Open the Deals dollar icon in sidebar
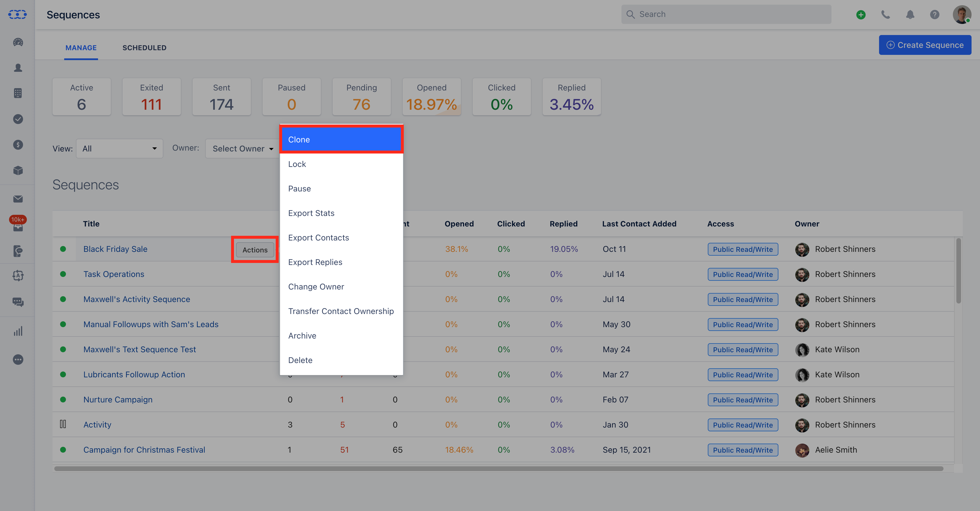 pos(18,144)
